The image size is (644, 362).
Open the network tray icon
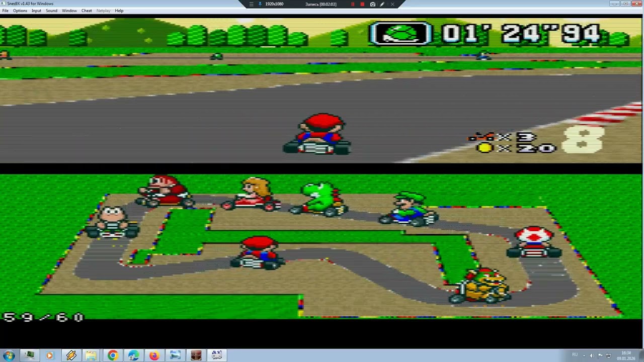click(608, 355)
